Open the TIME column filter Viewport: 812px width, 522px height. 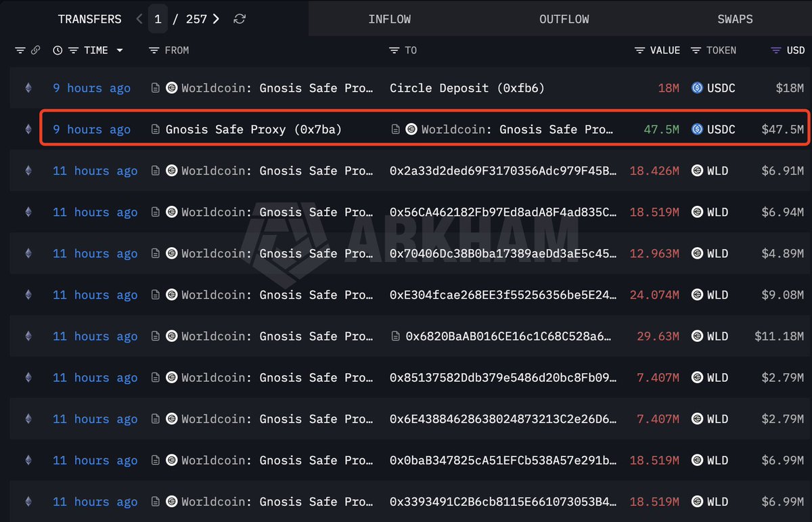coord(73,50)
